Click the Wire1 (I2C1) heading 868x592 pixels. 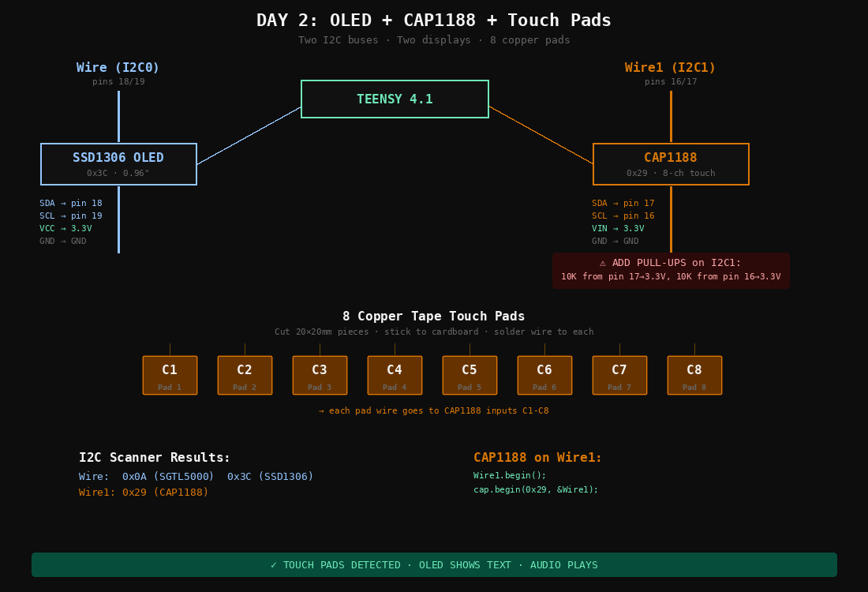point(670,68)
